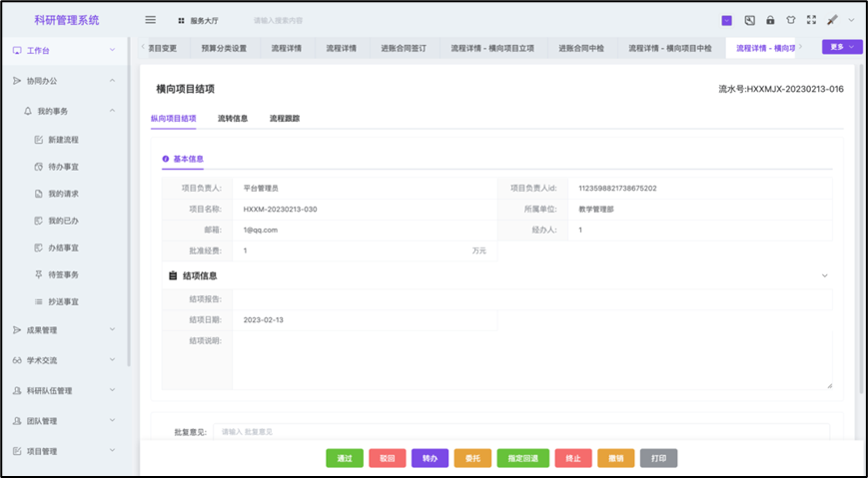The height and width of the screenshot is (478, 868).
Task: Collapse the 结项信息 section
Action: (824, 275)
